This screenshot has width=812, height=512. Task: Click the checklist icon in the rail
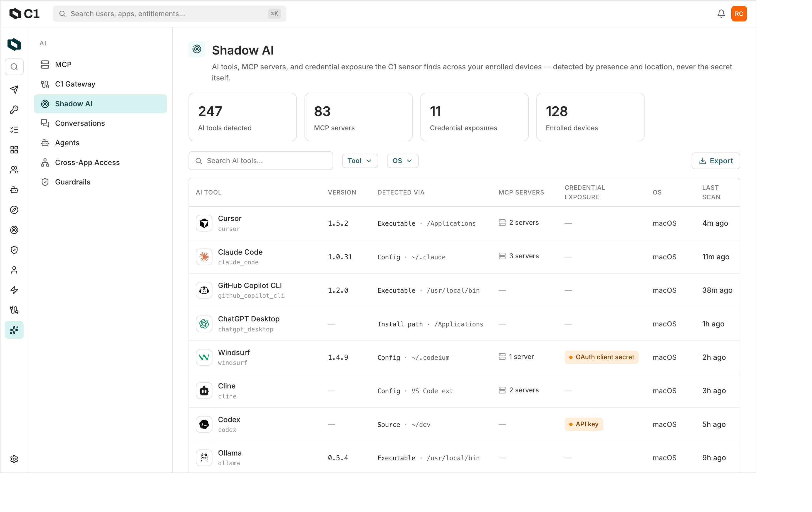[x=14, y=130]
